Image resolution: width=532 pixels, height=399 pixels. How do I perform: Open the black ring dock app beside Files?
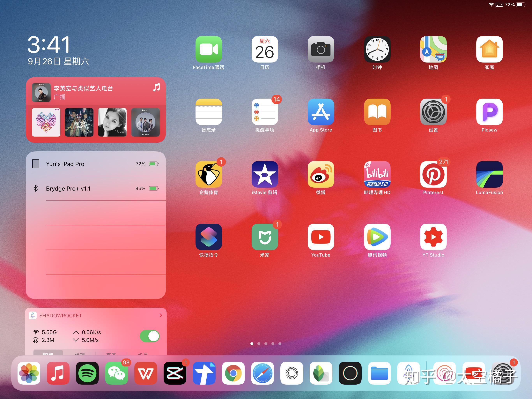tap(350, 373)
